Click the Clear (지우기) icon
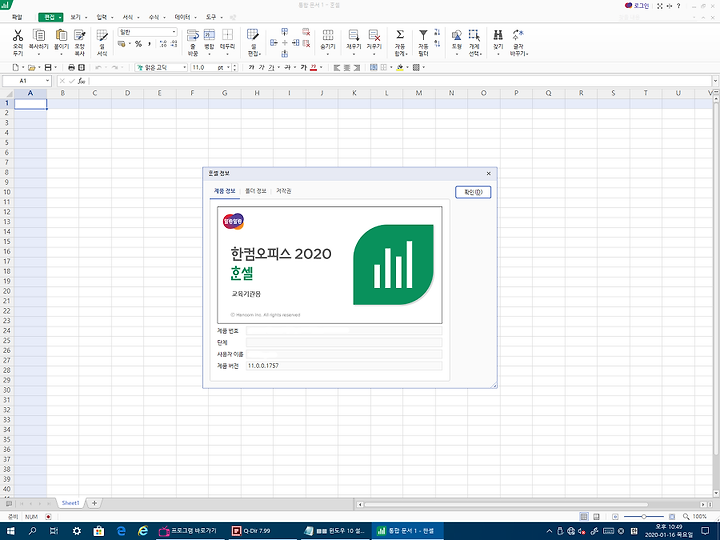The image size is (720, 540). pyautogui.click(x=374, y=36)
